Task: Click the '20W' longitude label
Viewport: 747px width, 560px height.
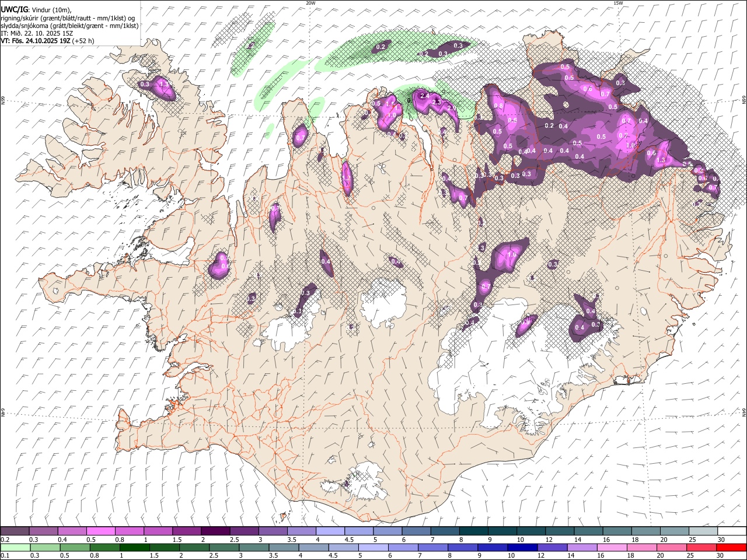Action: coord(310,3)
